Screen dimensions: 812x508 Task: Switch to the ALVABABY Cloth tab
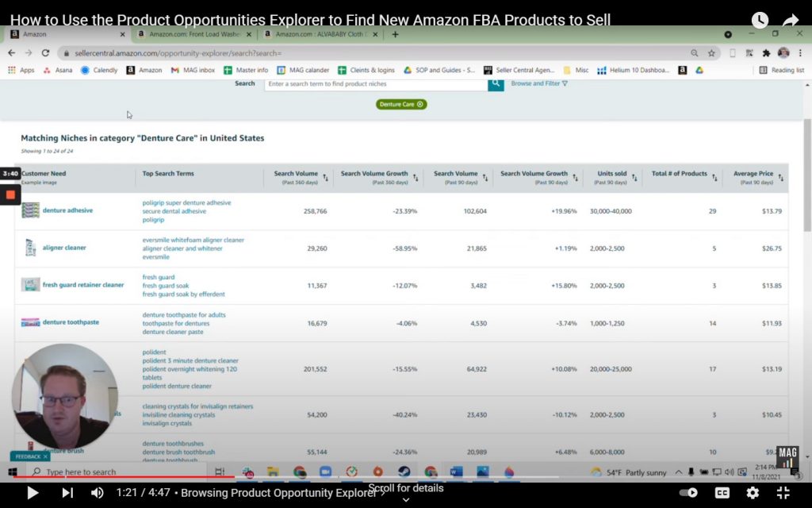(x=320, y=34)
